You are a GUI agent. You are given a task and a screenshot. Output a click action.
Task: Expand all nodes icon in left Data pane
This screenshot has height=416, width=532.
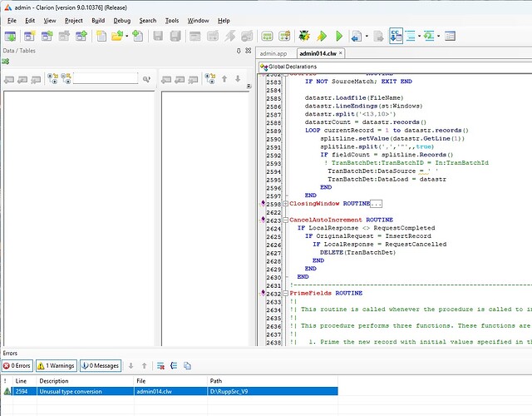click(x=52, y=79)
